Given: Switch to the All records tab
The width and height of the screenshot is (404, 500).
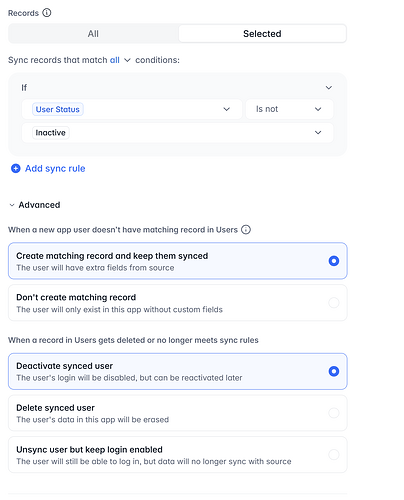Looking at the screenshot, I should click(x=93, y=34).
